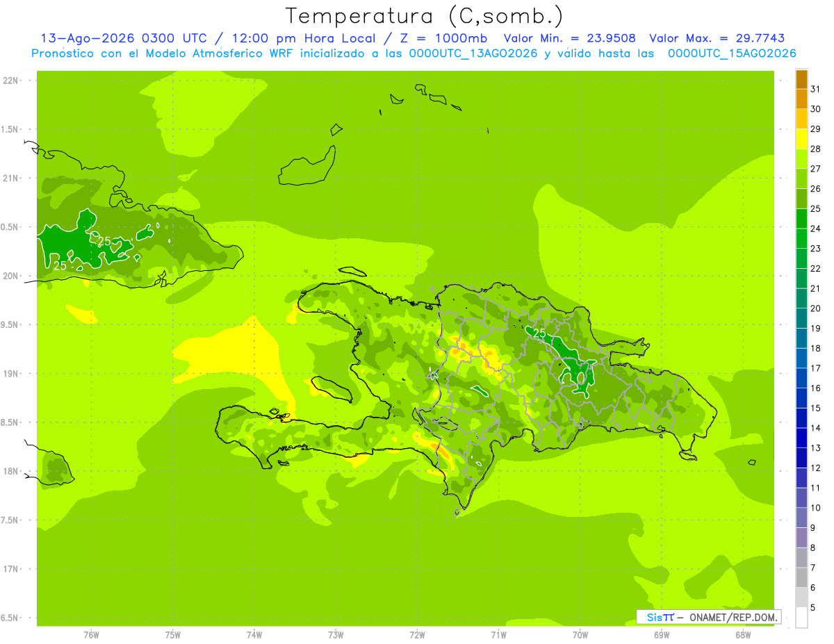The width and height of the screenshot is (834, 644).
Task: Click the '17N' latitude label
Action: 11,569
